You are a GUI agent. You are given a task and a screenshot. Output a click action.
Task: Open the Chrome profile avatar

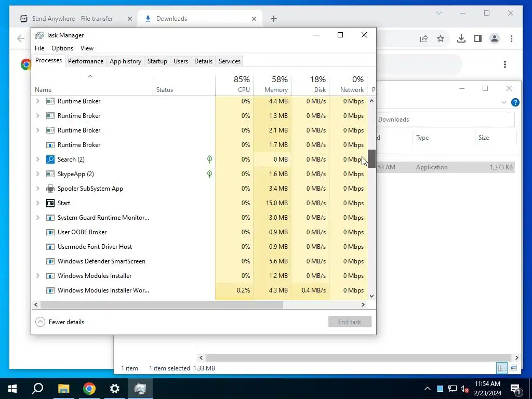(495, 38)
